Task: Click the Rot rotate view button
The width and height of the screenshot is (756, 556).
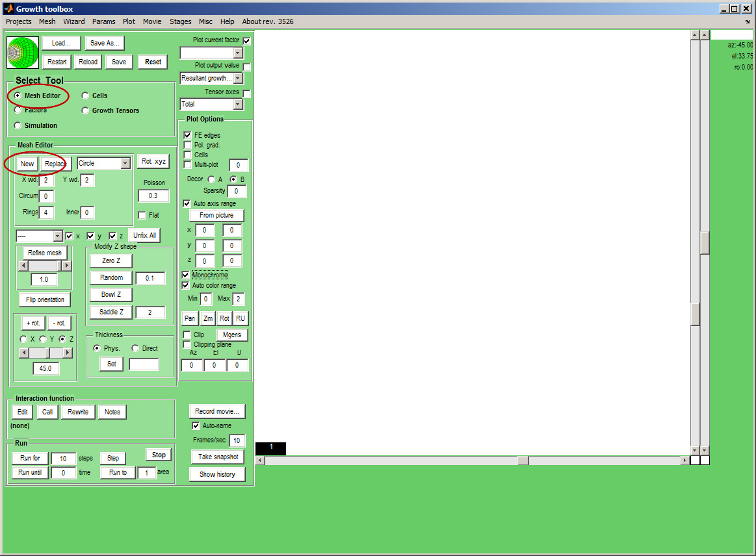Action: (224, 318)
